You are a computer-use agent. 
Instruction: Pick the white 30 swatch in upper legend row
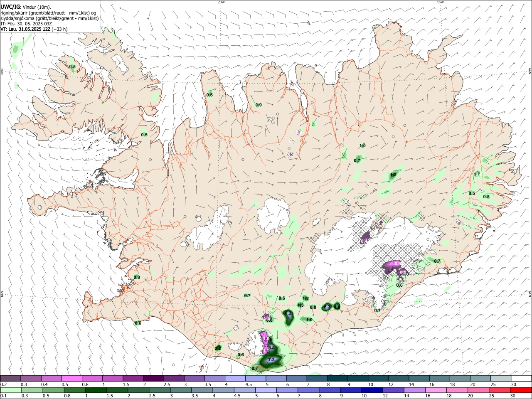(x=521, y=378)
